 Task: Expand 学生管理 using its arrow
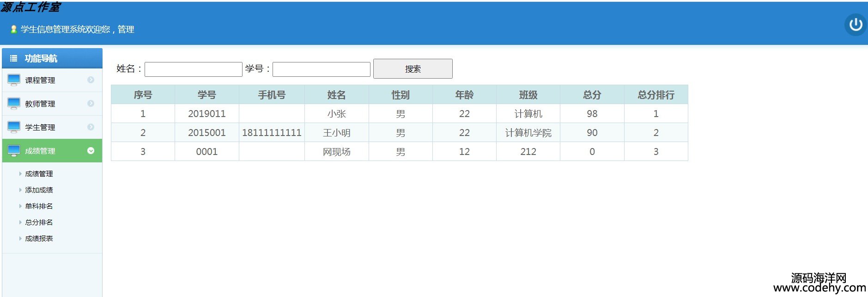(91, 127)
